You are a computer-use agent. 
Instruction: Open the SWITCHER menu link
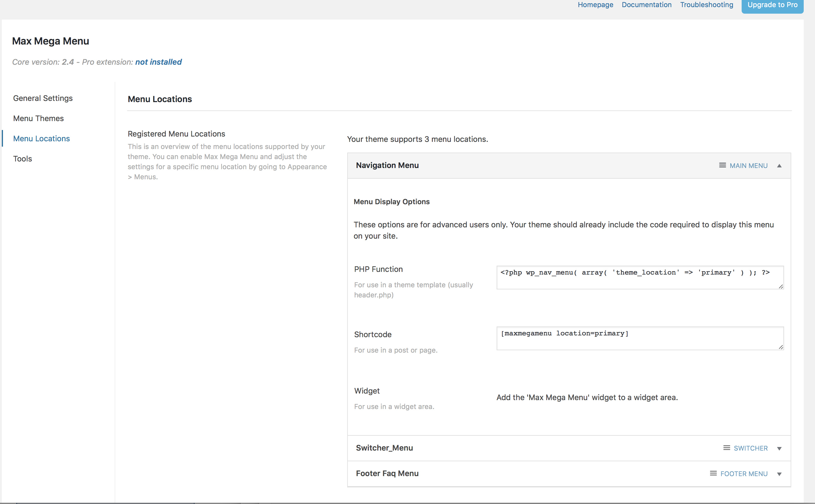pos(751,448)
